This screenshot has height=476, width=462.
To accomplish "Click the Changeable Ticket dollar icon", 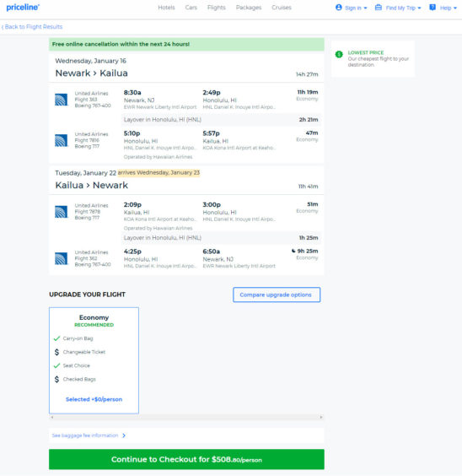I will (x=56, y=352).
